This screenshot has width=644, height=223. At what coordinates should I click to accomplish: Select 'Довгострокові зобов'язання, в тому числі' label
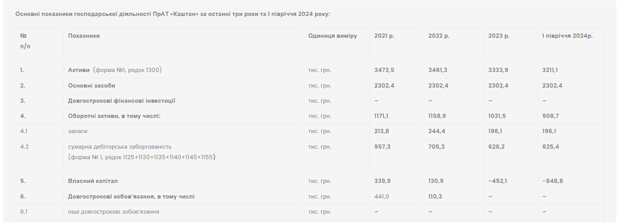pos(131,197)
